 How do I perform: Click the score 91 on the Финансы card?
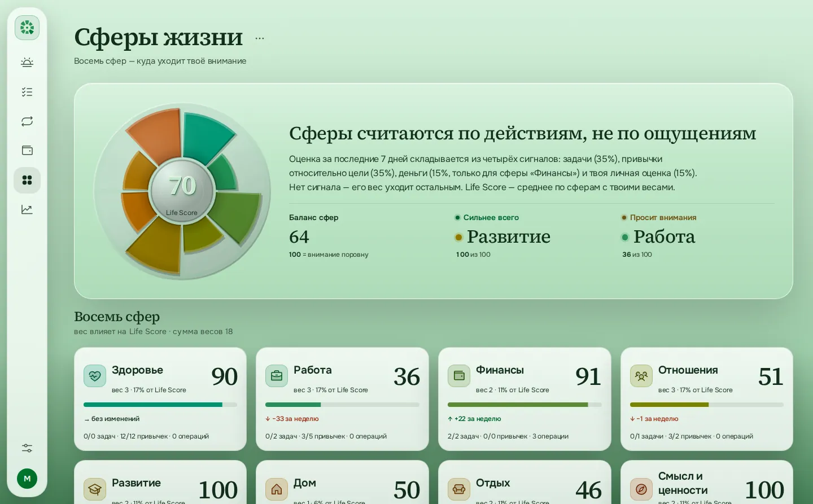(x=588, y=377)
